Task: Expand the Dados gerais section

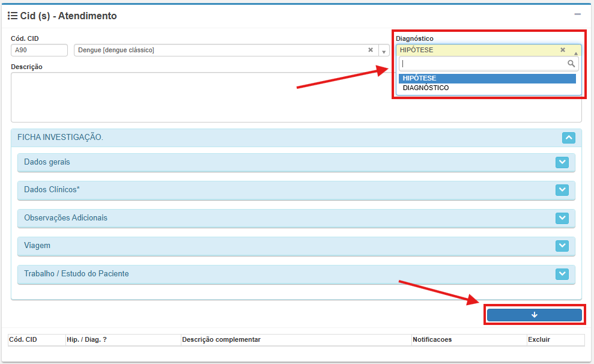Action: pos(562,162)
